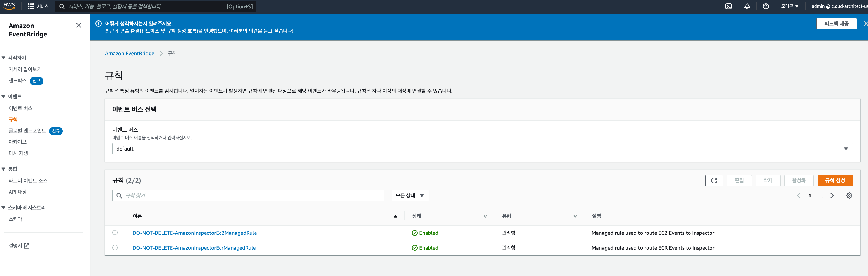Close the Amazon EventBridge side panel

[79, 25]
